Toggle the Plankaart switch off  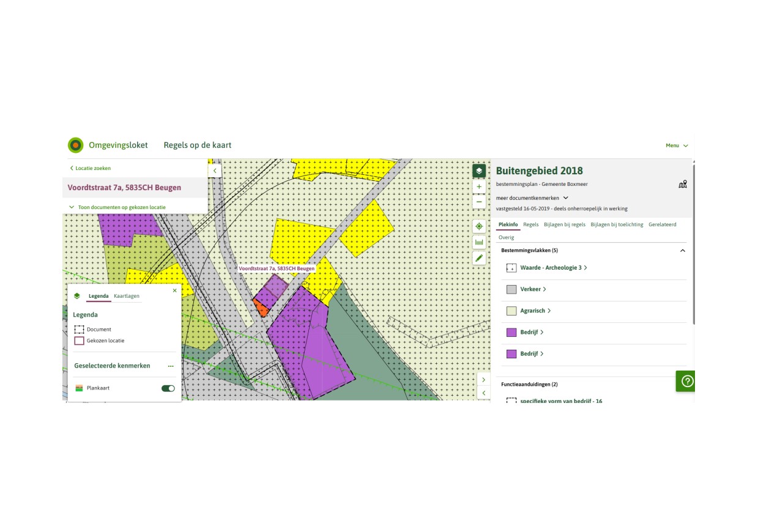tap(168, 388)
